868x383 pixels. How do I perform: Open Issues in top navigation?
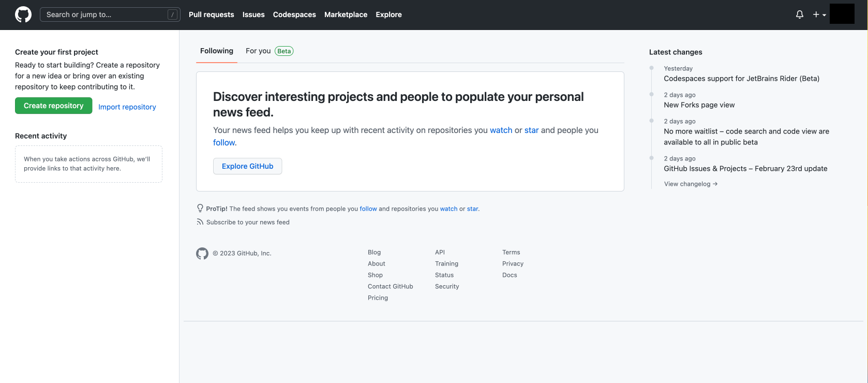coord(253,14)
